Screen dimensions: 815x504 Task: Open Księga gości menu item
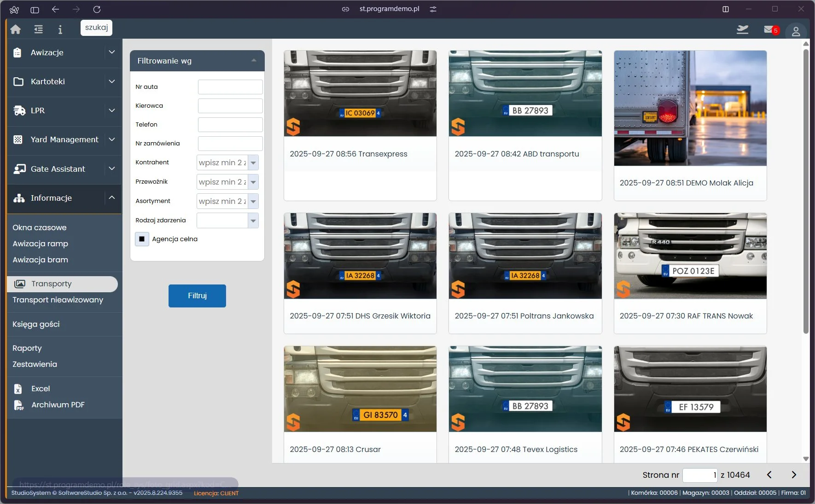(36, 324)
